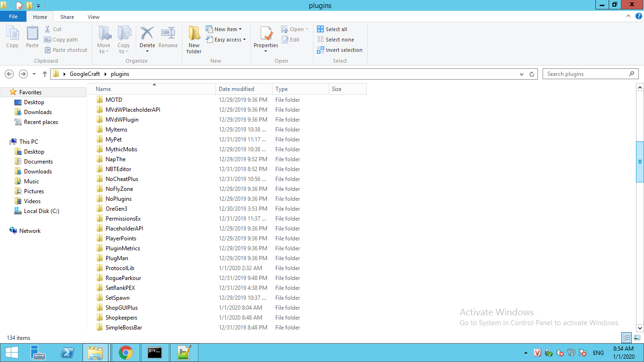The width and height of the screenshot is (644, 362).
Task: Click the scroll down arrow of file list
Action: (640, 328)
